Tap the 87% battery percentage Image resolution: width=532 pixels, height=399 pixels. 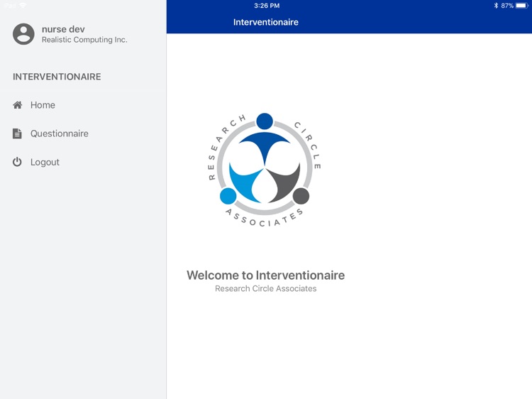tap(507, 6)
